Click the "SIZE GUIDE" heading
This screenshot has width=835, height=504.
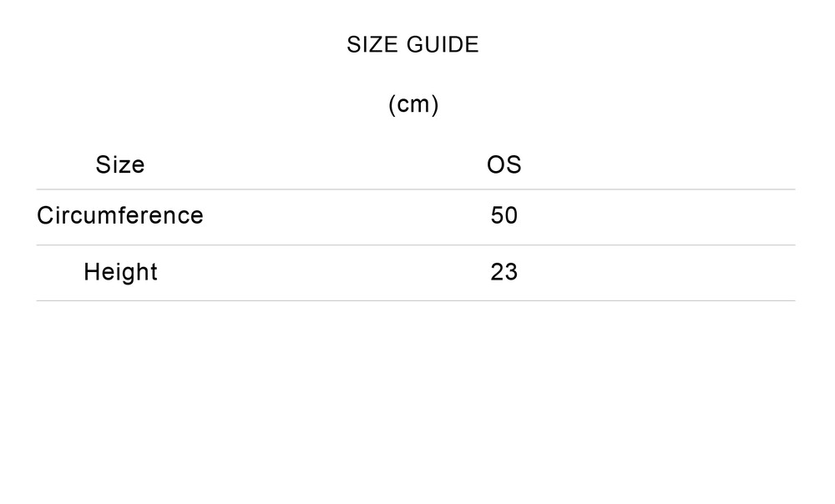pyautogui.click(x=412, y=45)
